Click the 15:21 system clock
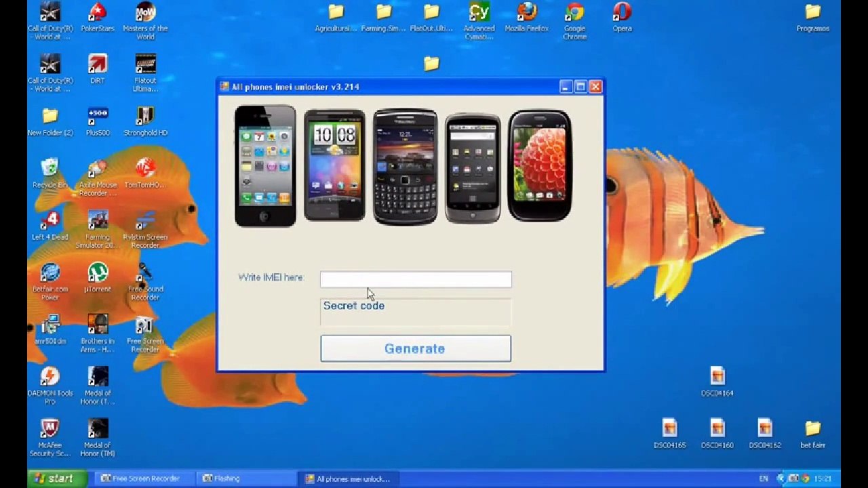The height and width of the screenshot is (488, 868). coord(823,479)
